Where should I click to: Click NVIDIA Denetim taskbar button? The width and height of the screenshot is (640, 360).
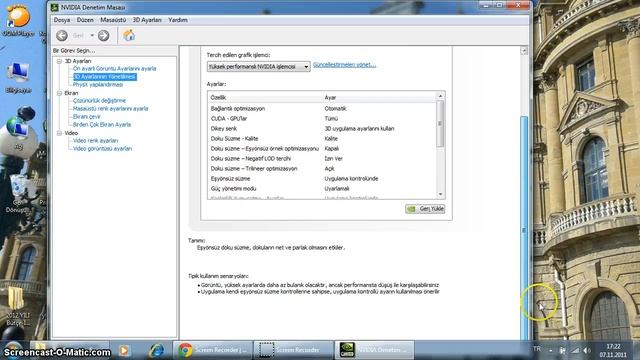click(374, 350)
